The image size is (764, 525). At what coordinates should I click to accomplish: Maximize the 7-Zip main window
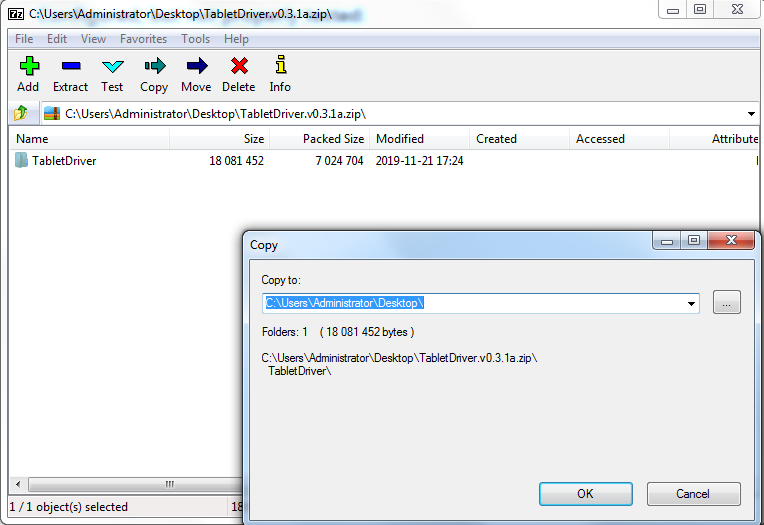700,9
